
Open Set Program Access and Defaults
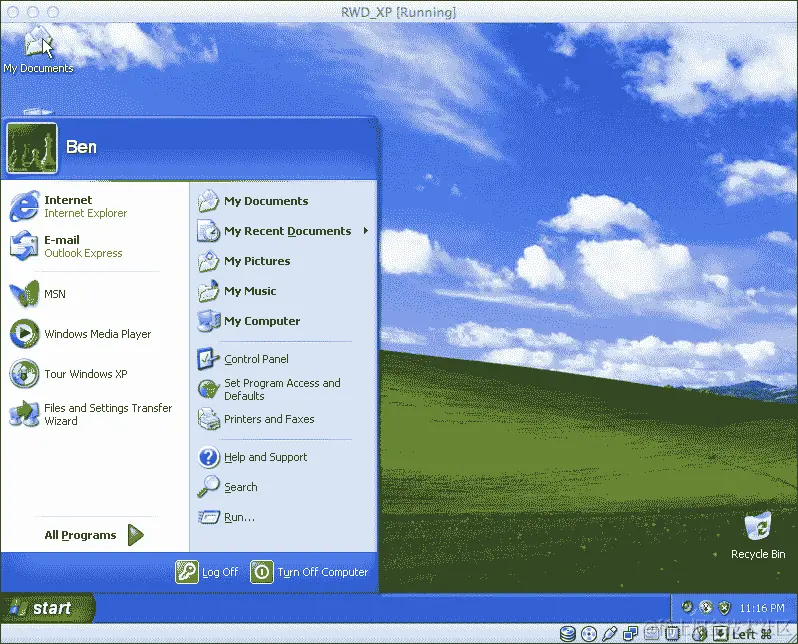click(x=269, y=389)
